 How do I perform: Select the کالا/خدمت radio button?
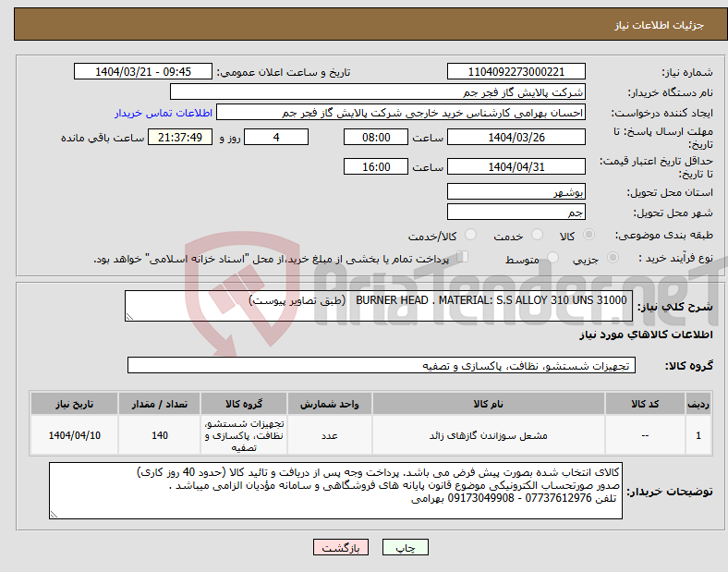[x=470, y=235]
